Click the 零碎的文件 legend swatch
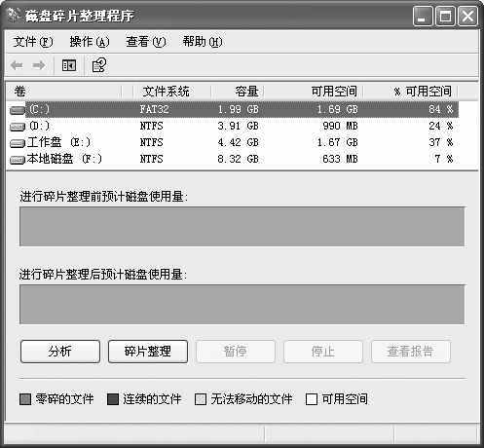The height and width of the screenshot is (448, 484). [x=25, y=399]
